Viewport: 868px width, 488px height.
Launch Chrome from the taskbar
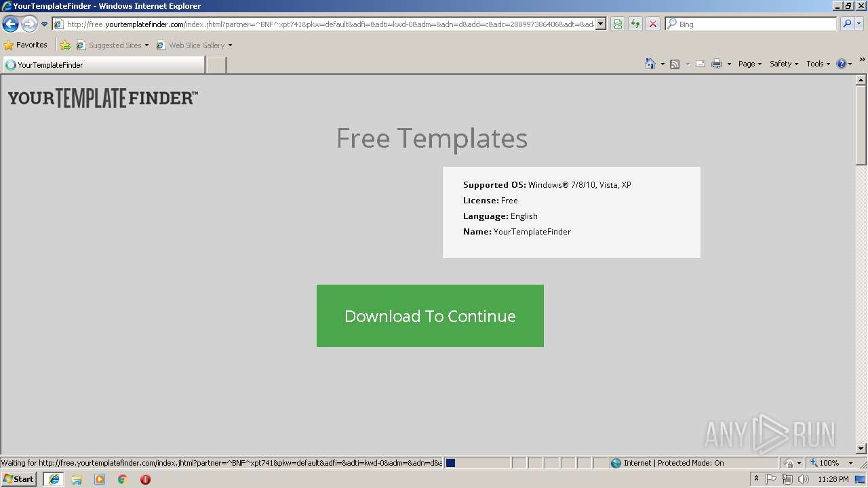(x=123, y=479)
